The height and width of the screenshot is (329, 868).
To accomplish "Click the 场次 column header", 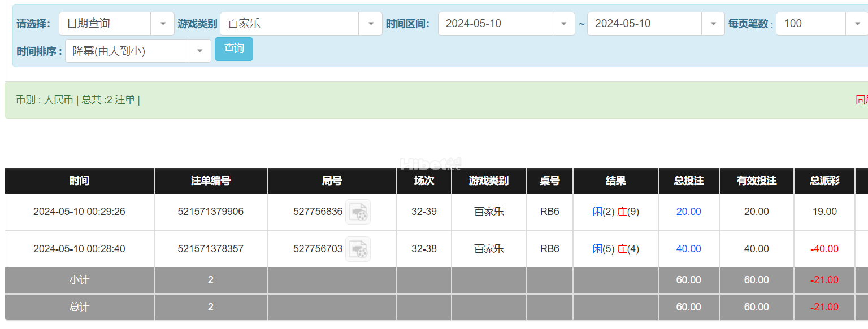I will pos(424,181).
